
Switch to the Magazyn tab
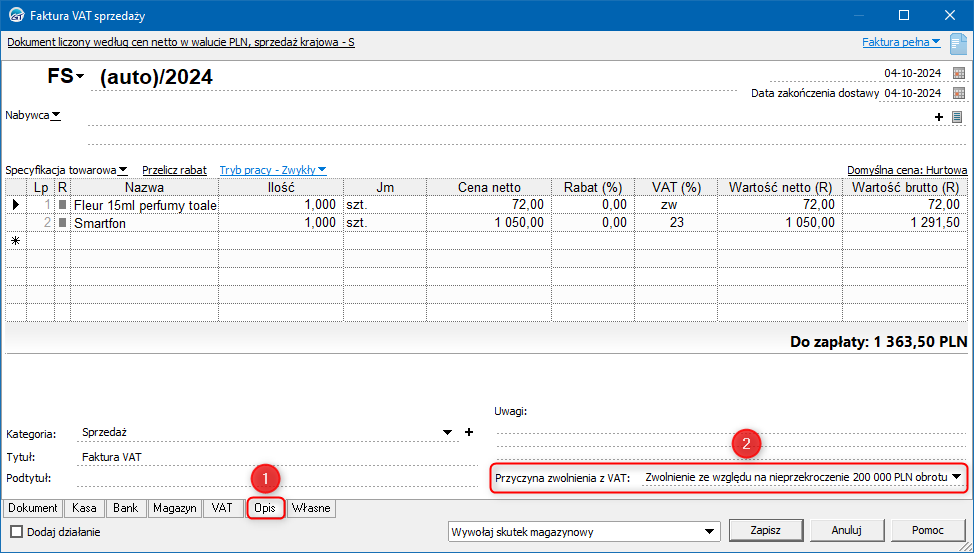point(174,508)
